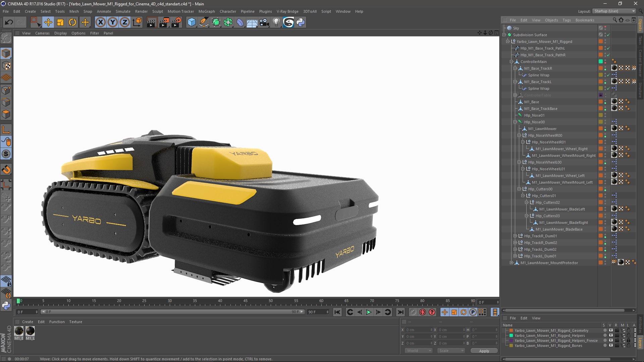Click ControllerMain green layer swatch

pos(601,62)
